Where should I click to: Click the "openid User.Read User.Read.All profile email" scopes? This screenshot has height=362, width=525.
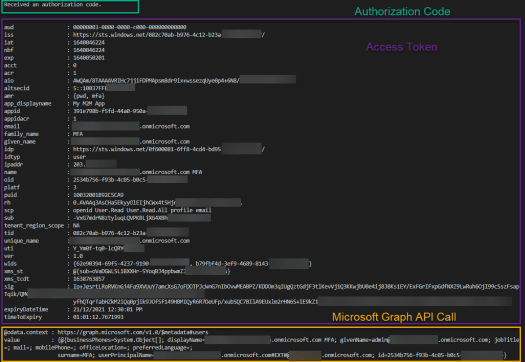tap(142, 210)
